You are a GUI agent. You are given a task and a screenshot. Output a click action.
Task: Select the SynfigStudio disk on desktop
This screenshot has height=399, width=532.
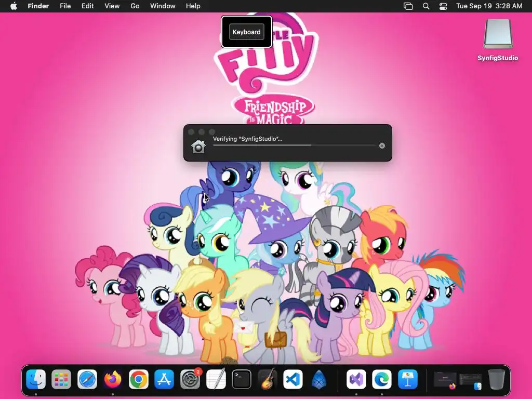tap(498, 40)
